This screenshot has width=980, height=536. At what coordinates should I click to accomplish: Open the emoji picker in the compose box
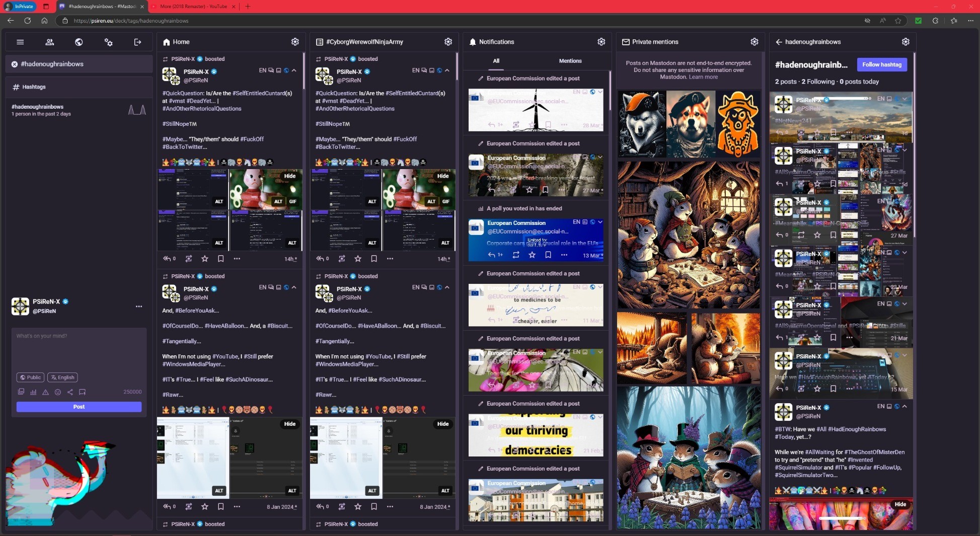(58, 392)
